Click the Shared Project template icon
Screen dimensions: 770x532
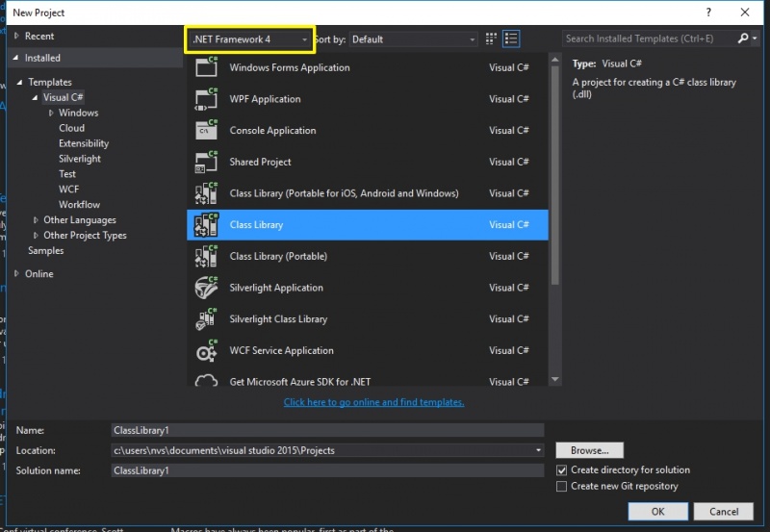(206, 162)
